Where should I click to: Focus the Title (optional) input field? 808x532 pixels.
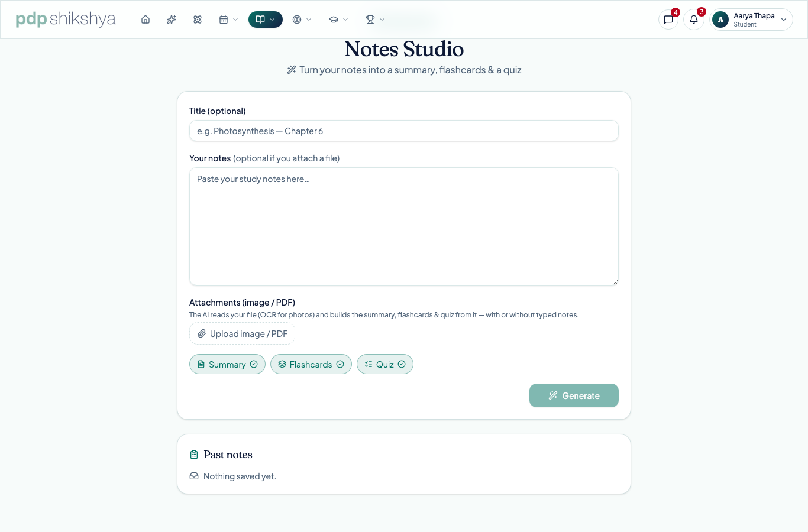pos(404,131)
